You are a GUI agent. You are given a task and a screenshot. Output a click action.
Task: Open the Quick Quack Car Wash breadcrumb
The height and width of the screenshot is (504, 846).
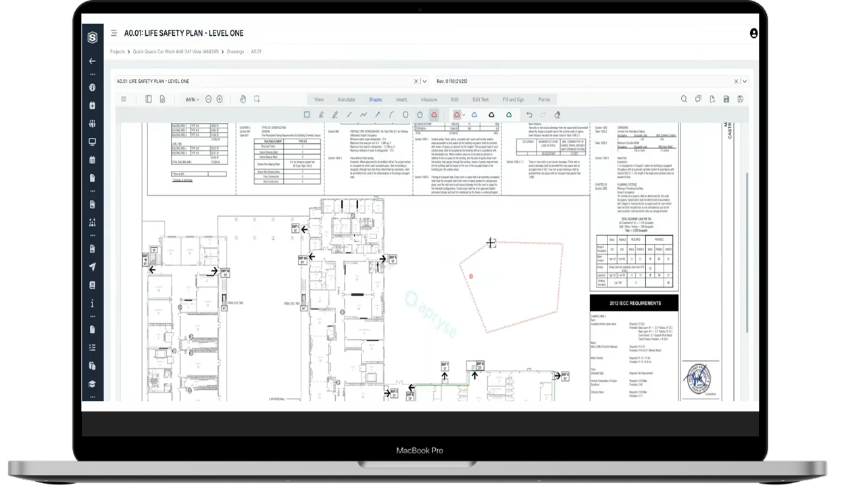tap(176, 51)
